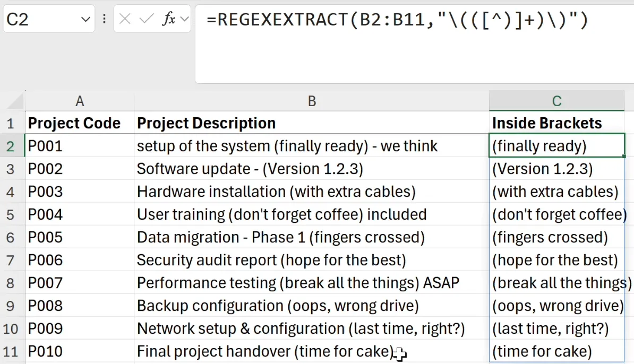Select row 7 by its row number
Viewport: 634px width, 364px height.
pyautogui.click(x=12, y=260)
